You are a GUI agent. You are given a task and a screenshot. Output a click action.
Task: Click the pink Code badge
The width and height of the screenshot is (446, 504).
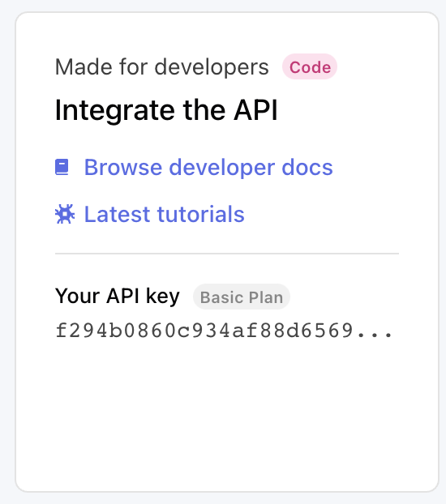(310, 67)
